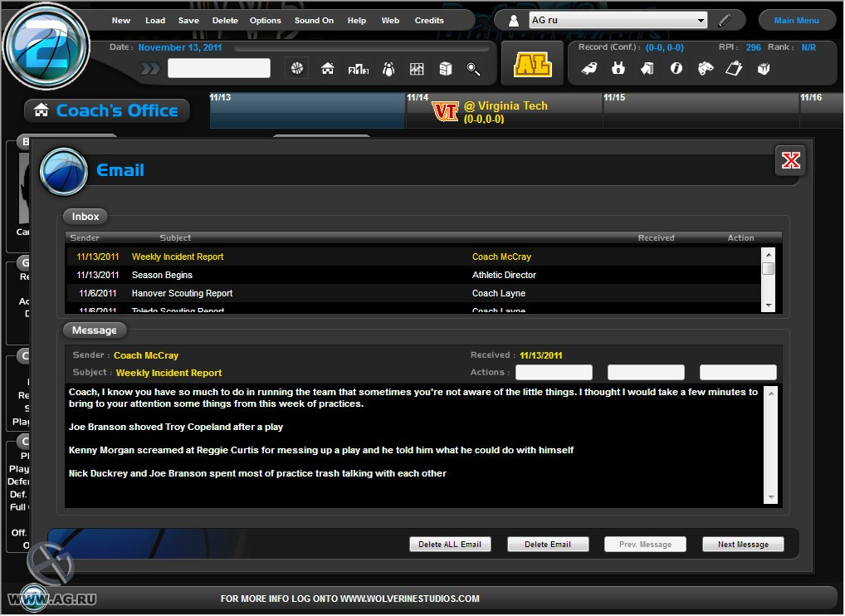Image resolution: width=845 pixels, height=616 pixels.
Task: Click the Record (0-0, 0-0) value
Action: (665, 47)
